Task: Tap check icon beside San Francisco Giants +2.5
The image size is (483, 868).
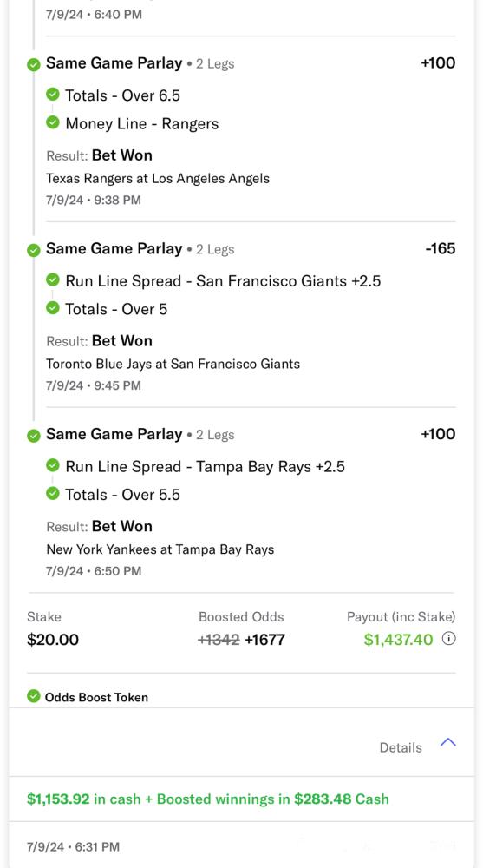Action: [x=53, y=280]
